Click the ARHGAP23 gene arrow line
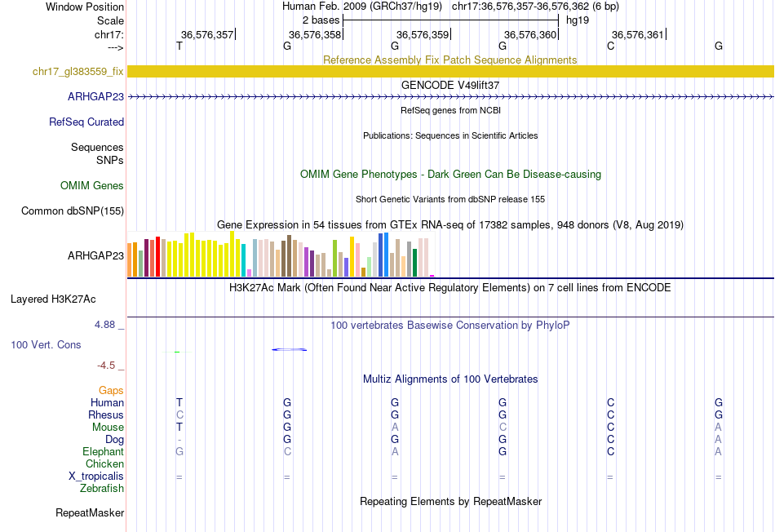775x532 pixels. pyautogui.click(x=450, y=97)
